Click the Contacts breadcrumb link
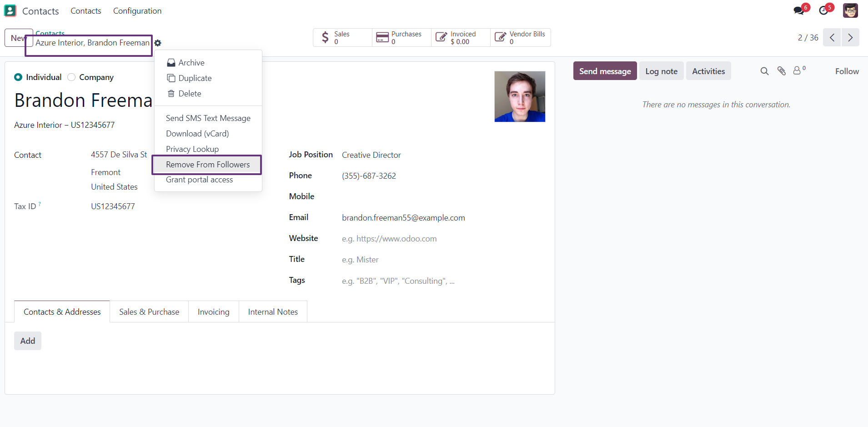Viewport: 868px width, 427px height. pyautogui.click(x=50, y=33)
